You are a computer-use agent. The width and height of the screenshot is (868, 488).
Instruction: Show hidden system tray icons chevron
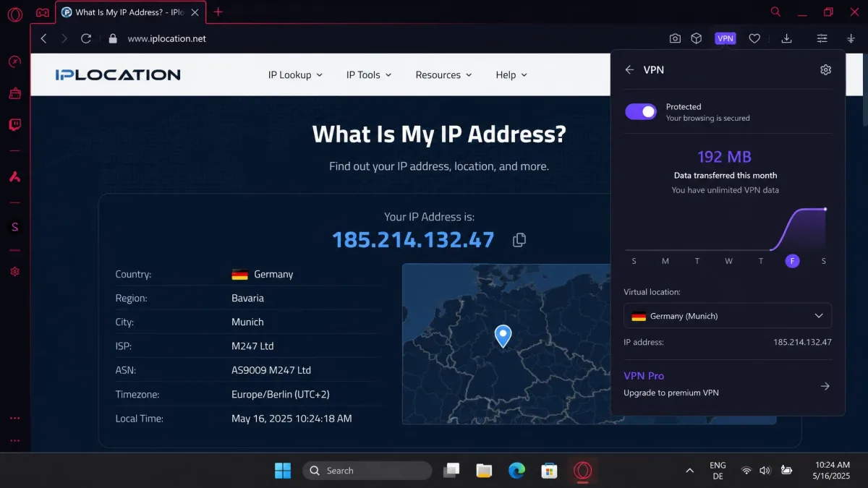pos(689,471)
